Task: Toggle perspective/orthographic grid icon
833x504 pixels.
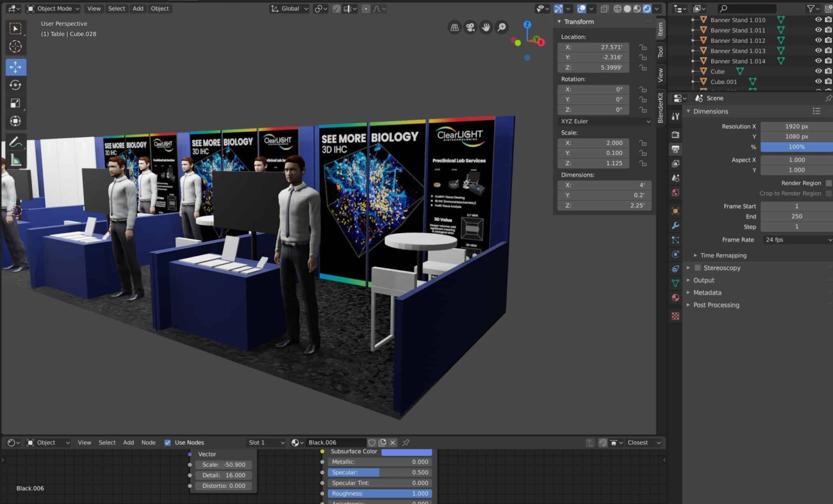Action: [454, 27]
